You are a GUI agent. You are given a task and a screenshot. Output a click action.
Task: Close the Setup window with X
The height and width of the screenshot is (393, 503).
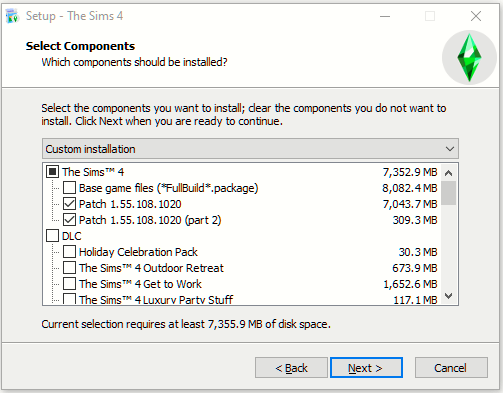pyautogui.click(x=476, y=16)
